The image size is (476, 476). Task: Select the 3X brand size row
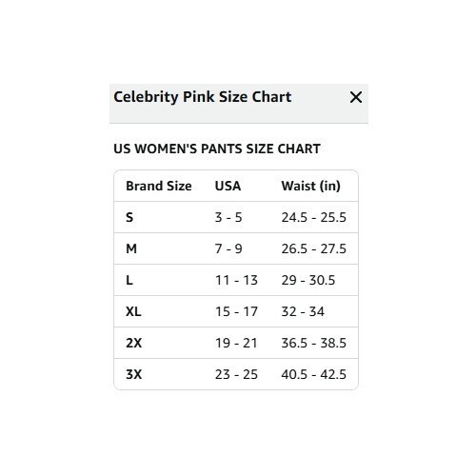pos(236,374)
